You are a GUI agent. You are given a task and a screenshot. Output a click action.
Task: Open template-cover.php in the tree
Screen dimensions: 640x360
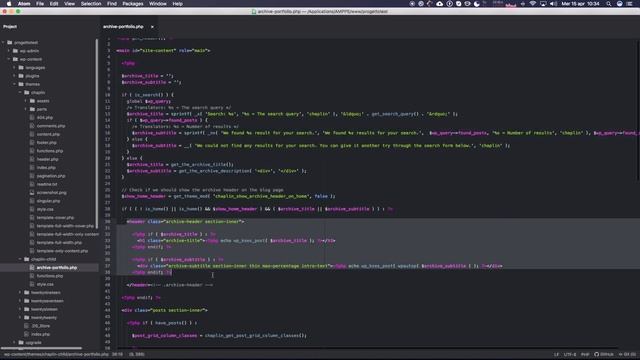pos(55,218)
